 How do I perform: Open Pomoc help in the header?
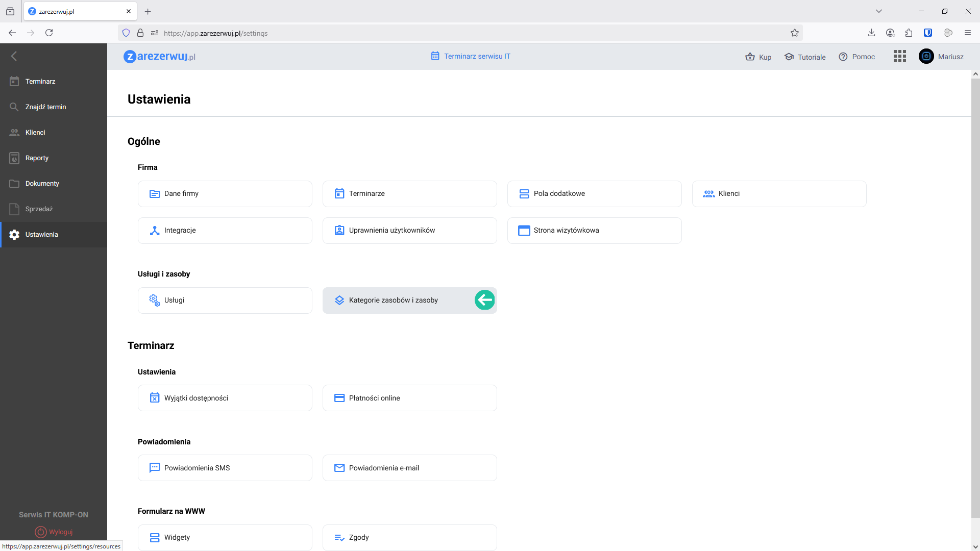pos(857,57)
